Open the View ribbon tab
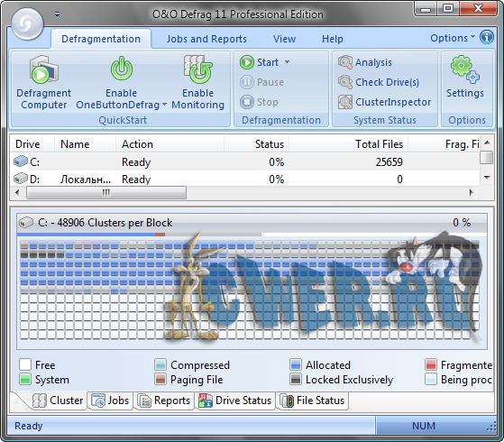 (x=285, y=39)
